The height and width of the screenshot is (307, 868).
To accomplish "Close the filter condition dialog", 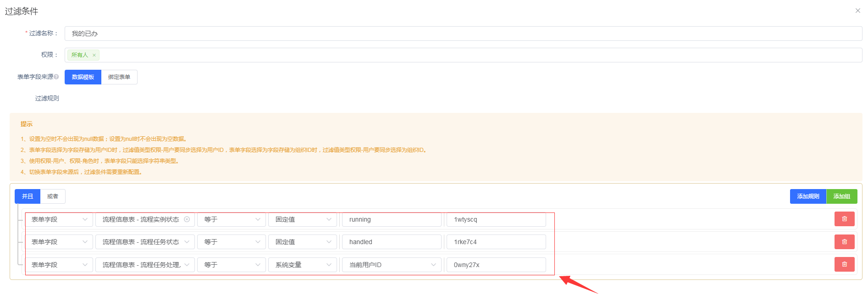I will point(857,11).
